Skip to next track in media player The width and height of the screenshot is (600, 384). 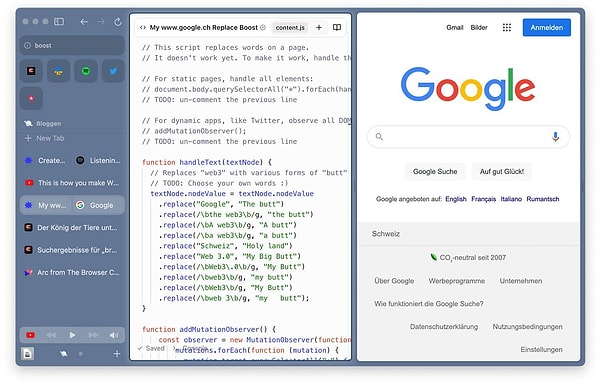(x=93, y=335)
